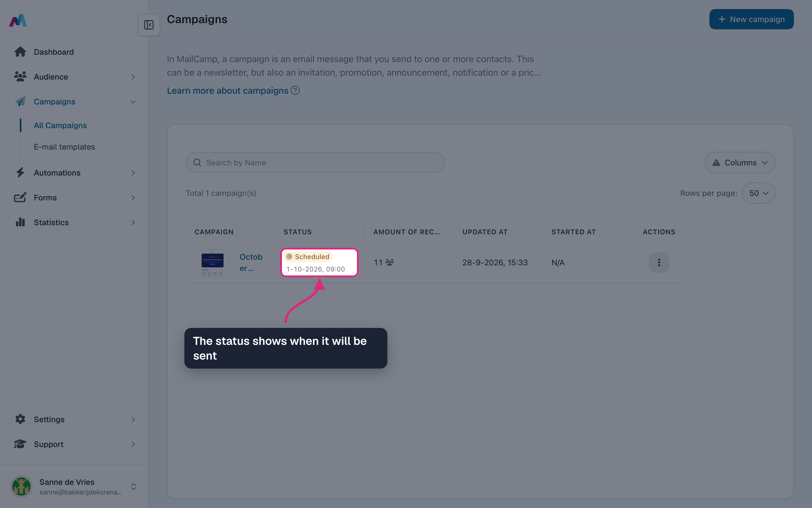Image resolution: width=812 pixels, height=508 pixels.
Task: Click the Automations lightning bolt icon
Action: [x=20, y=173]
